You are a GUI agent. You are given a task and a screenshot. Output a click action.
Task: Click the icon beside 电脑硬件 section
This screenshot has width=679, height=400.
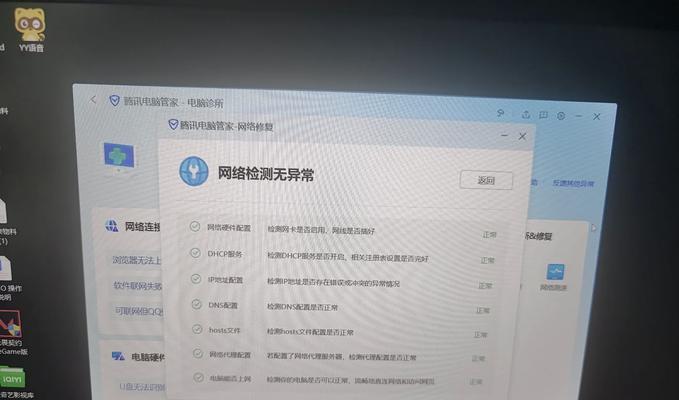tap(118, 356)
